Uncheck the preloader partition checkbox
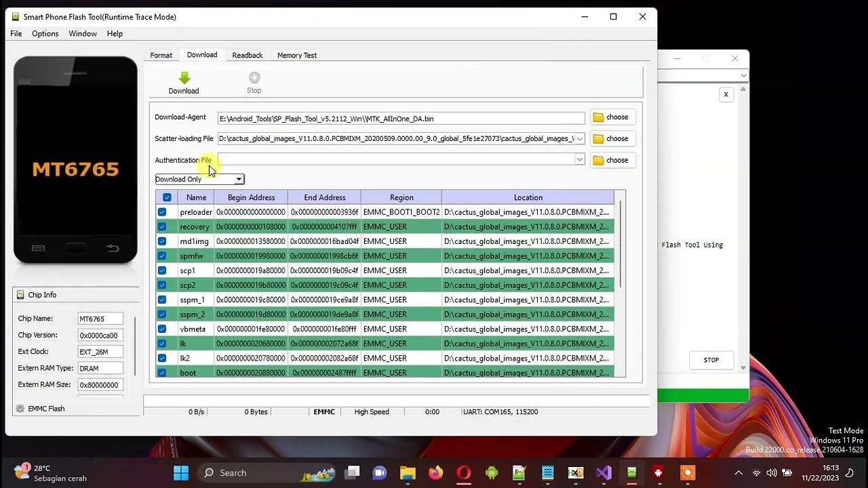Viewport: 868px width, 488px height. [162, 212]
